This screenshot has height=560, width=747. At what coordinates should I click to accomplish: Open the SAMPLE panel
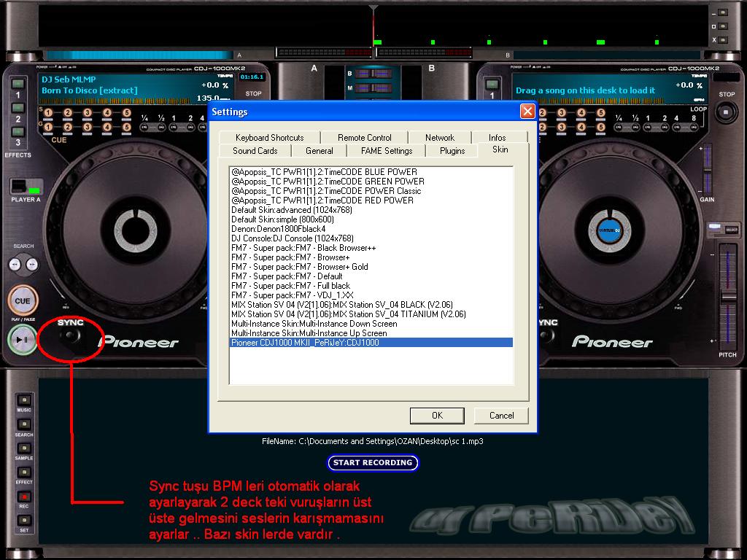pos(24,448)
